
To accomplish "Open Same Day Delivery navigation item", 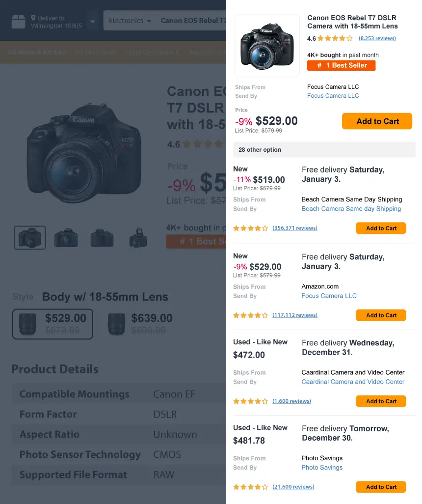I will click(x=152, y=52).
